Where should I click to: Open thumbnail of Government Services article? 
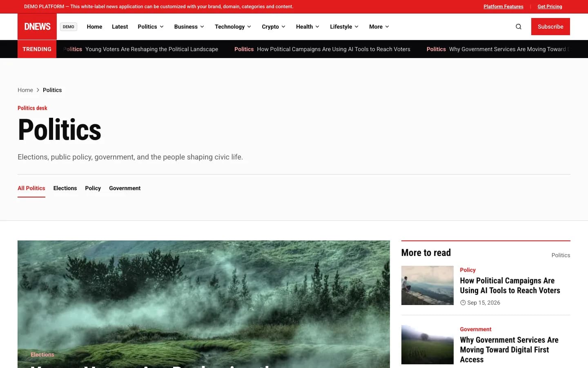tap(428, 345)
